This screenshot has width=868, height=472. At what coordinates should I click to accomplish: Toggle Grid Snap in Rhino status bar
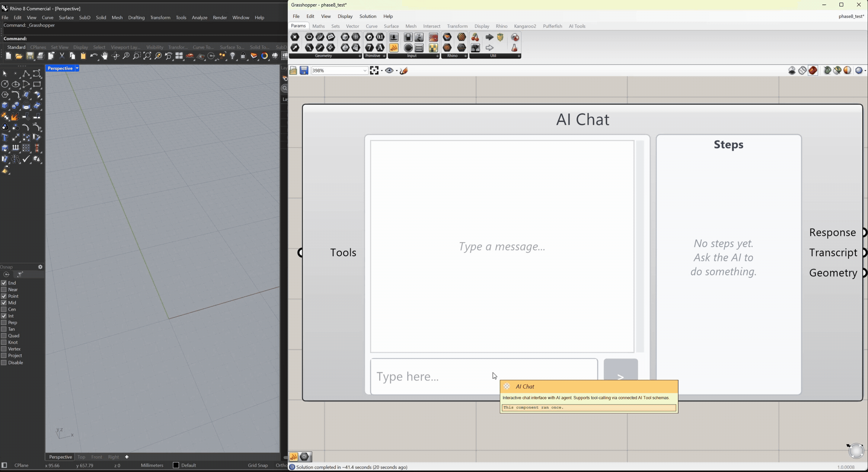coord(258,465)
